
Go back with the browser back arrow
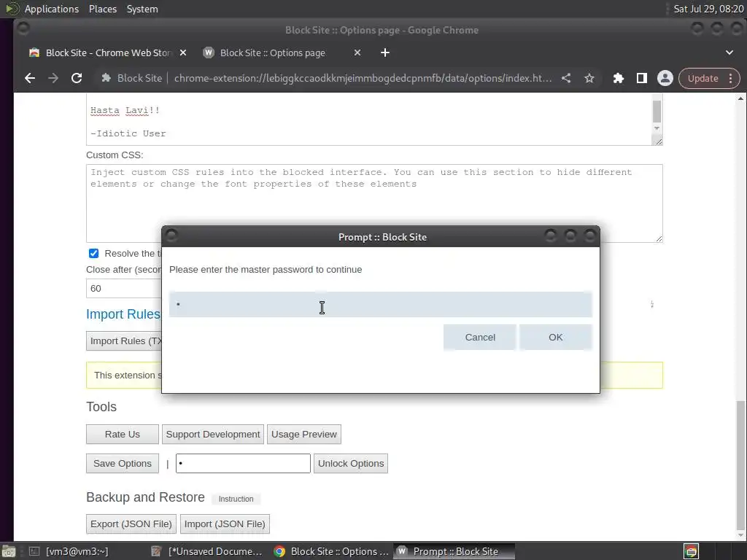pos(30,78)
